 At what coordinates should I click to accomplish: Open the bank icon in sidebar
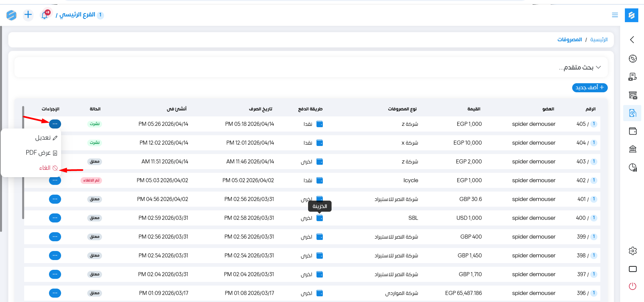click(x=633, y=149)
